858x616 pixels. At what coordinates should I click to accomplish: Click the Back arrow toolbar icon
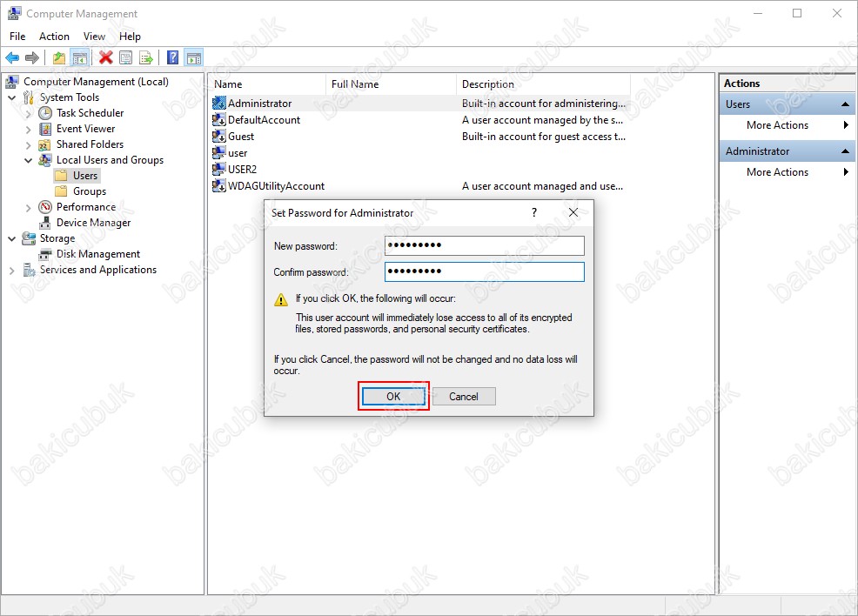(x=12, y=57)
